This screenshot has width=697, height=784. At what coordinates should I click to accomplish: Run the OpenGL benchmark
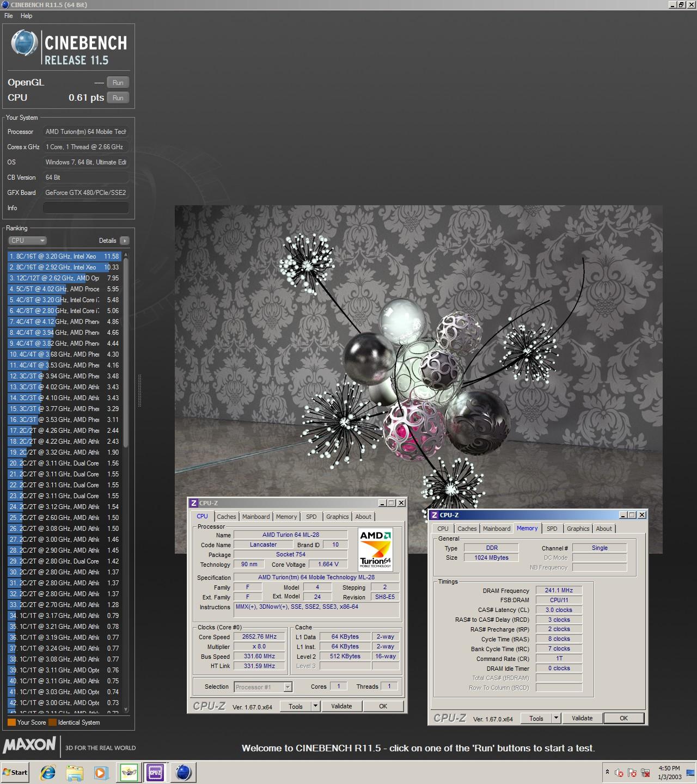pyautogui.click(x=118, y=82)
